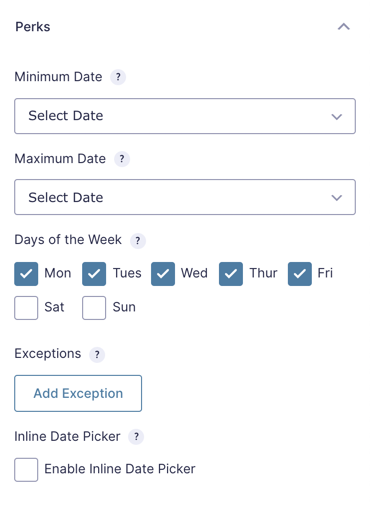This screenshot has width=370, height=511.
Task: Uncheck the Tues checkbox
Action: (94, 274)
